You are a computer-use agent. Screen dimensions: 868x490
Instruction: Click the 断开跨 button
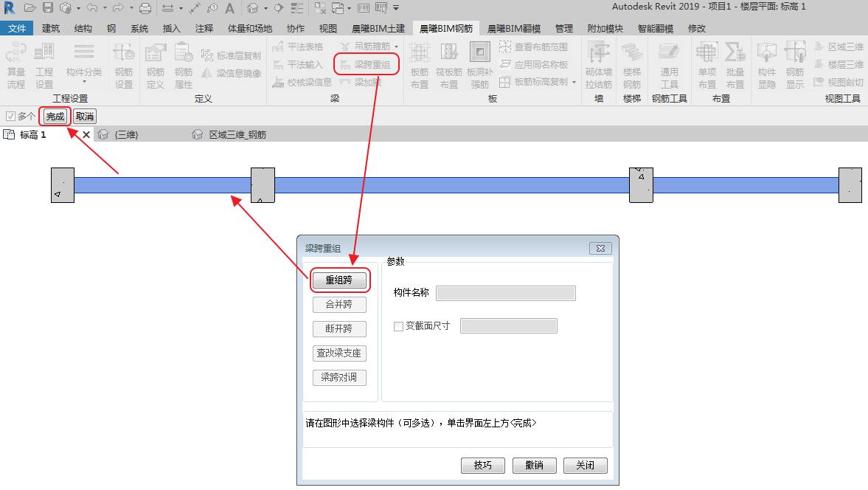click(x=338, y=329)
